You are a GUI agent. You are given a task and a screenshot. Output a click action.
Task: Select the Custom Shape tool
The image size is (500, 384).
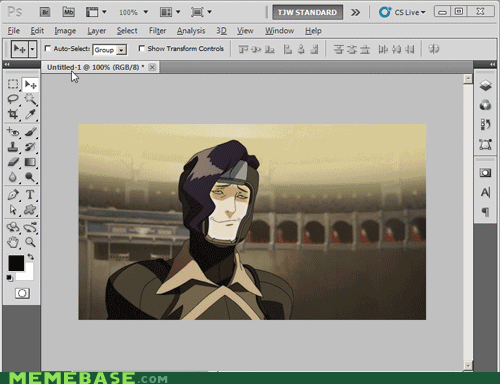[x=30, y=210]
